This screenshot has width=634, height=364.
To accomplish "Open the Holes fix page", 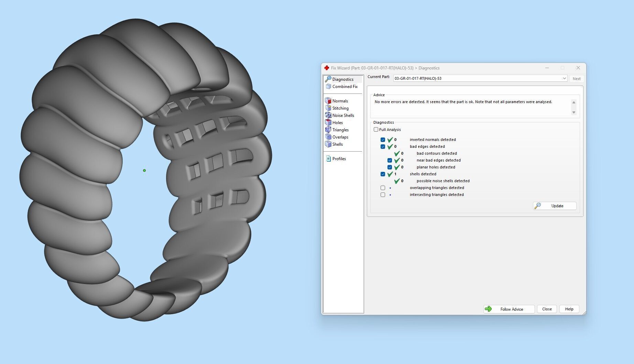I will tap(338, 123).
